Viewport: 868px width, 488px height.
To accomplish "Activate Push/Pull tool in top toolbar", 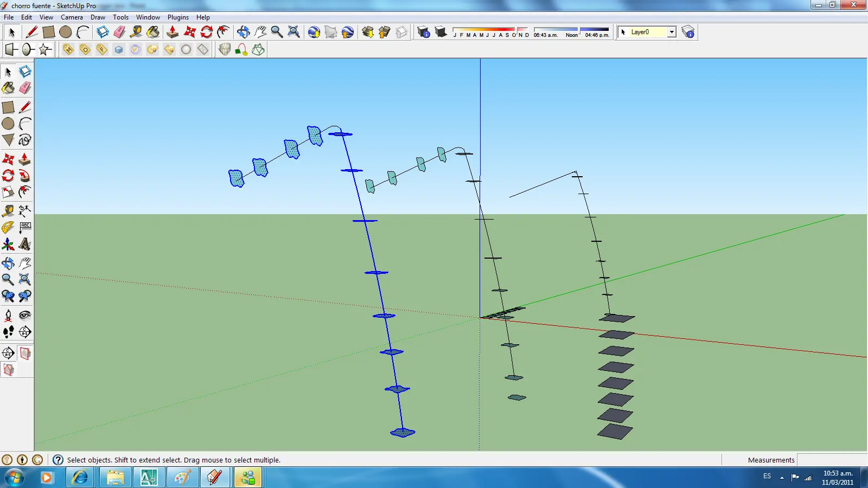I will (173, 32).
